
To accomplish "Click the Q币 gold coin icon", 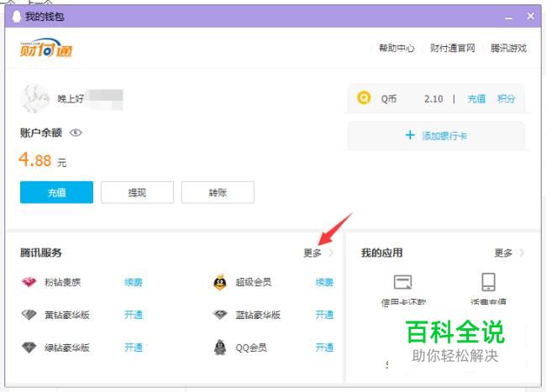I will click(364, 98).
